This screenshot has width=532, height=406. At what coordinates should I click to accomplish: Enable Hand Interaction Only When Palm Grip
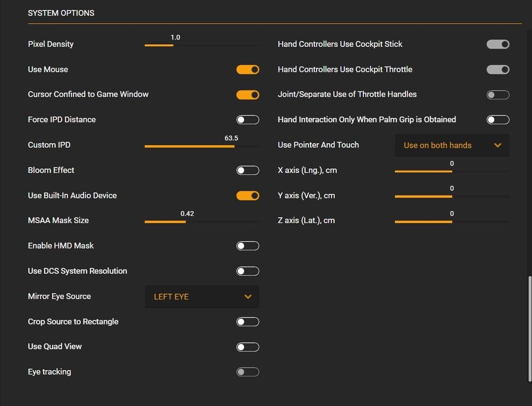(x=498, y=120)
